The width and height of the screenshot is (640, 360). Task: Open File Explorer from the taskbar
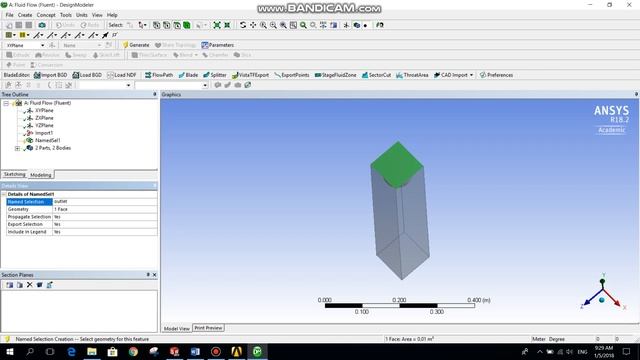(92, 351)
